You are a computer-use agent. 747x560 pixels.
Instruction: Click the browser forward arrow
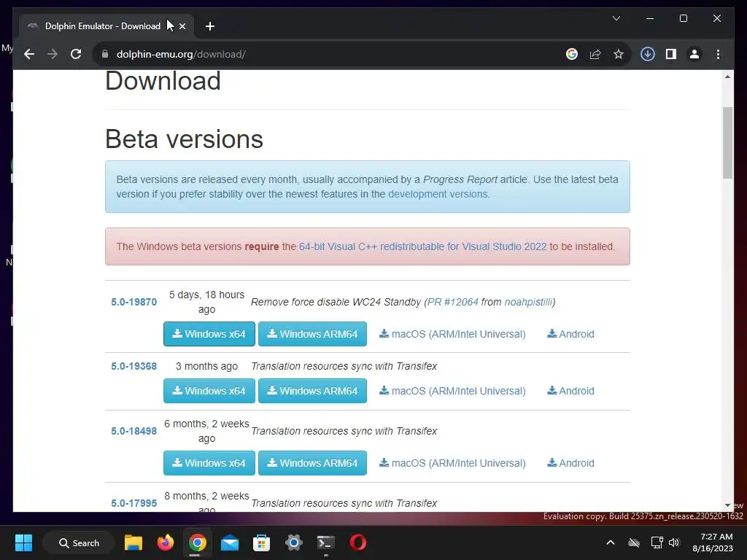(53, 54)
